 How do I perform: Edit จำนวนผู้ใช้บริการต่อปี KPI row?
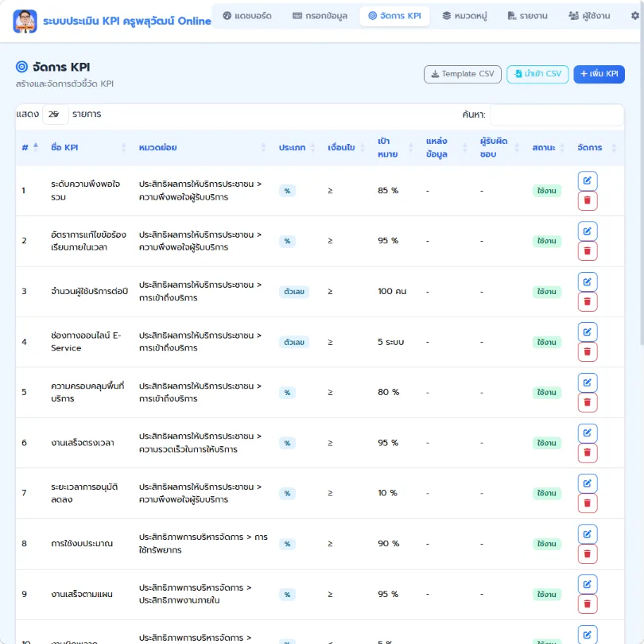588,281
